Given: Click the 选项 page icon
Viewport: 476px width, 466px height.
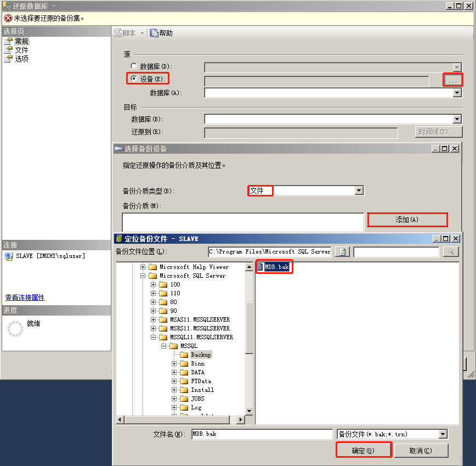Looking at the screenshot, I should pos(9,59).
